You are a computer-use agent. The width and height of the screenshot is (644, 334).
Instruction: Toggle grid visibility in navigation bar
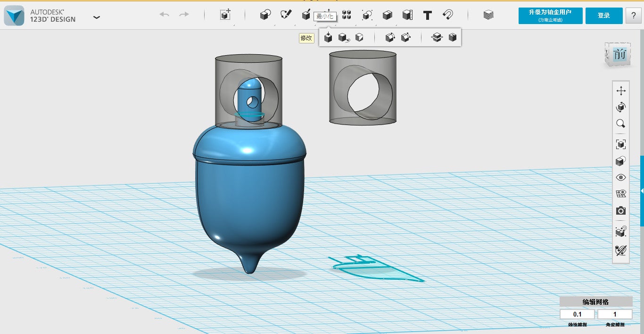621,194
